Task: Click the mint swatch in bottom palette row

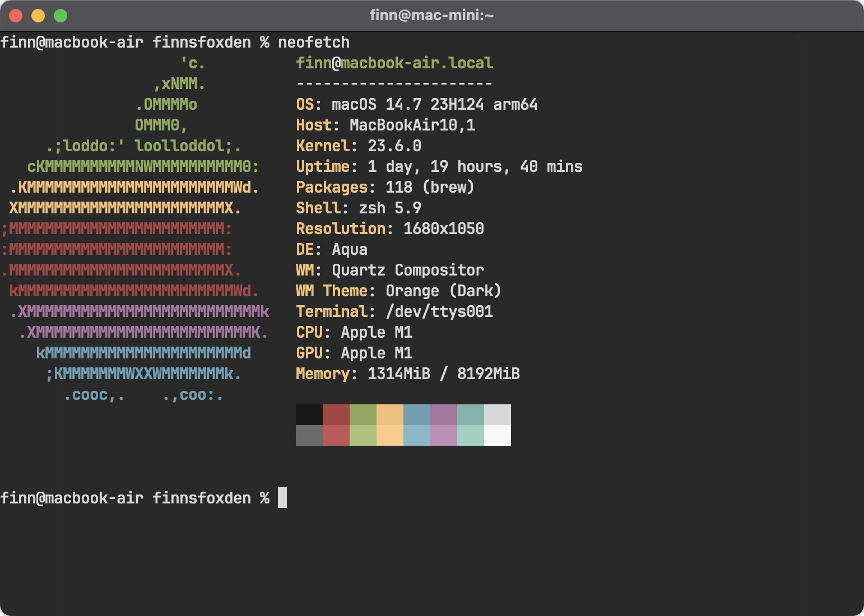Action: coord(471,435)
